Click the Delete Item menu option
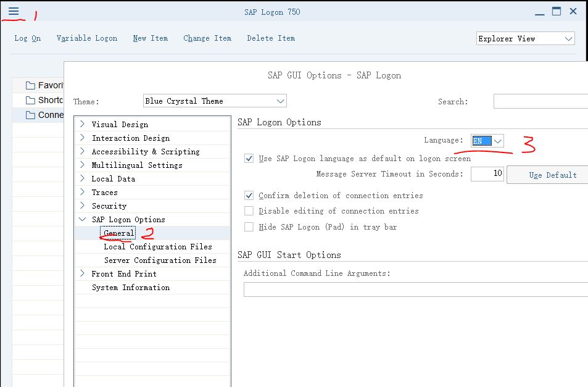588x387 pixels. click(270, 38)
